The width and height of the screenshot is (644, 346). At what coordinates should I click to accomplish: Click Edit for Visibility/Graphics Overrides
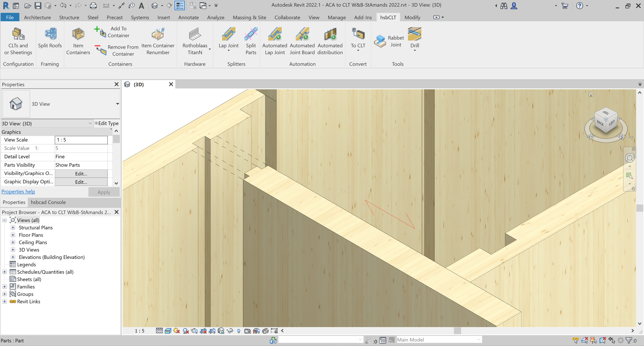tap(81, 173)
